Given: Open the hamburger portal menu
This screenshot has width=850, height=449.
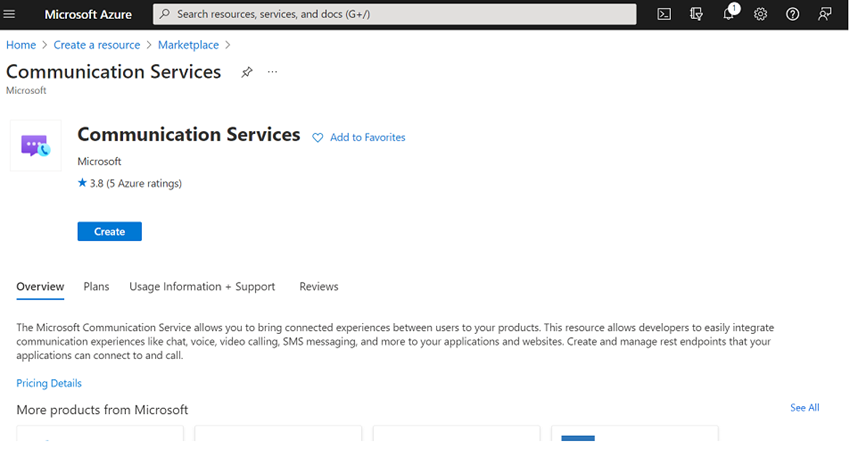Looking at the screenshot, I should click(9, 14).
